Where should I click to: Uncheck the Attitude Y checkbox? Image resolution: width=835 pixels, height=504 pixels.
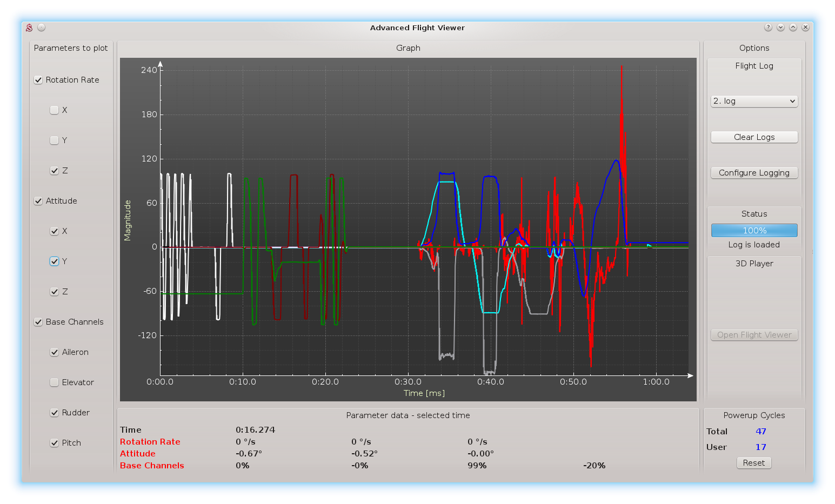pyautogui.click(x=54, y=261)
